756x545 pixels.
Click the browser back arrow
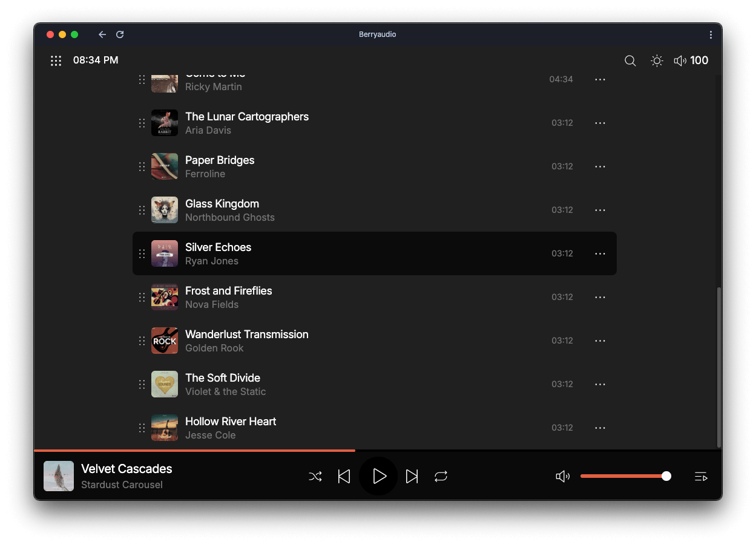(102, 34)
